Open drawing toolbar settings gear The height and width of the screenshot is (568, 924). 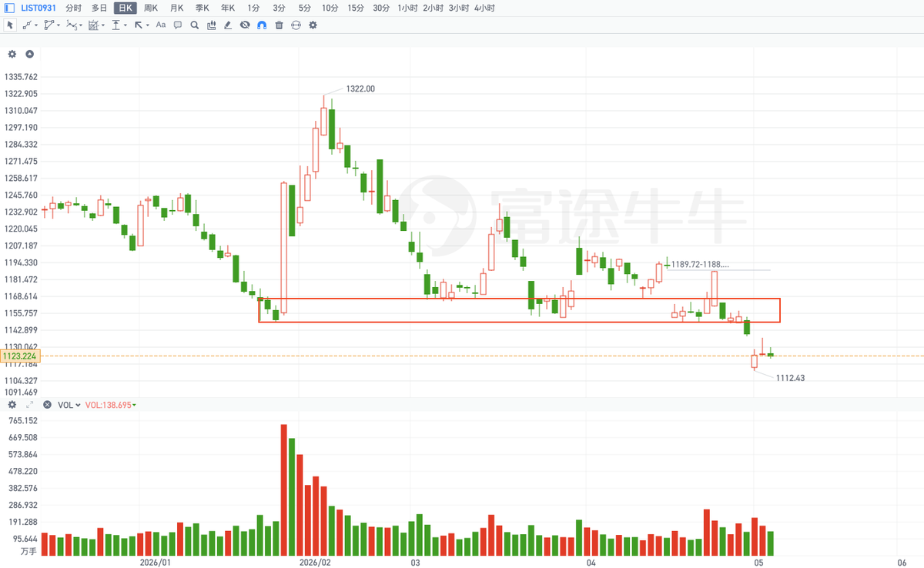coord(313,25)
